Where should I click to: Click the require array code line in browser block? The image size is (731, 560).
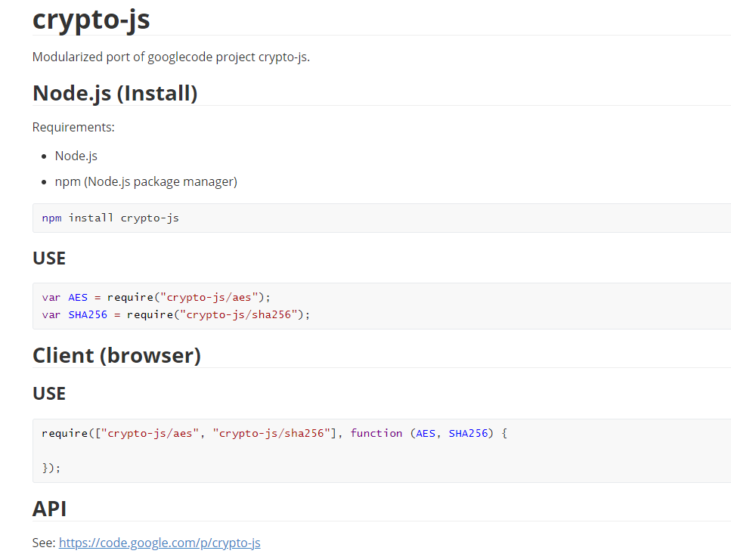click(274, 433)
